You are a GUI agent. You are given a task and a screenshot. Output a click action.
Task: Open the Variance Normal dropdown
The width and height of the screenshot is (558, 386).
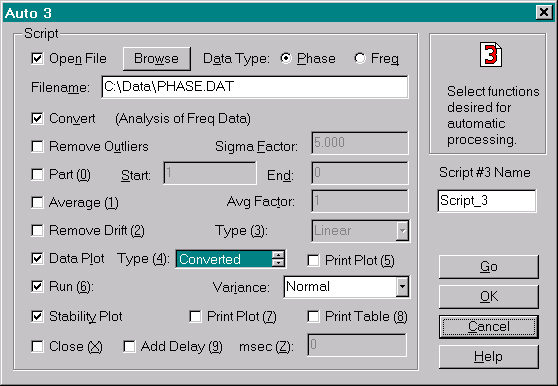(402, 286)
